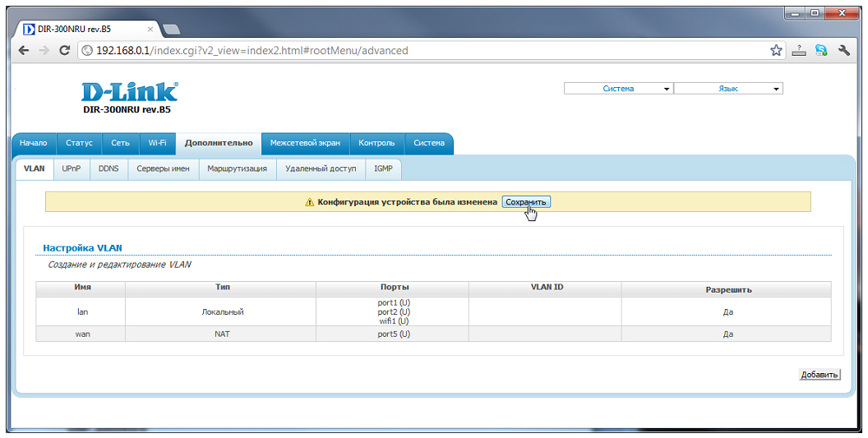Click the browser back arrow
This screenshot has height=438, width=868.
pos(24,50)
